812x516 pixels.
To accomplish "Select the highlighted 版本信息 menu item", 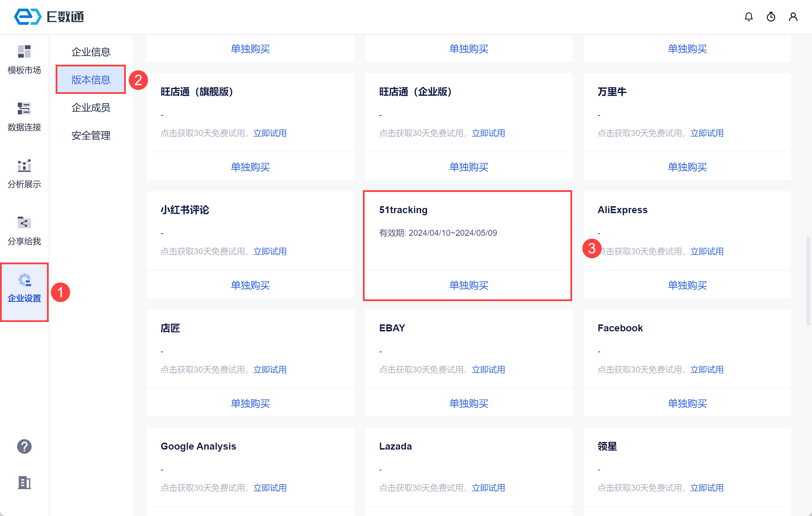I will [91, 80].
